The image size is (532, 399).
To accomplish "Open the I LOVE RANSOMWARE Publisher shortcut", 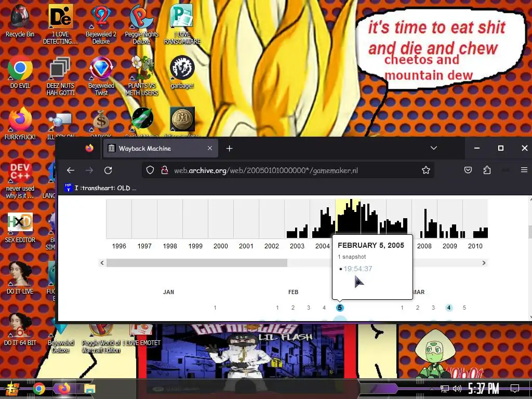I will point(182,24).
